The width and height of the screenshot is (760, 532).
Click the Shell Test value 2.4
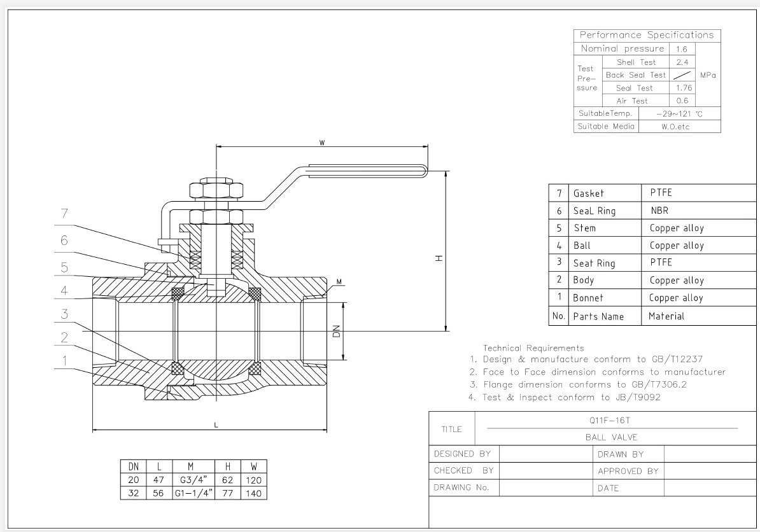pyautogui.click(x=682, y=62)
